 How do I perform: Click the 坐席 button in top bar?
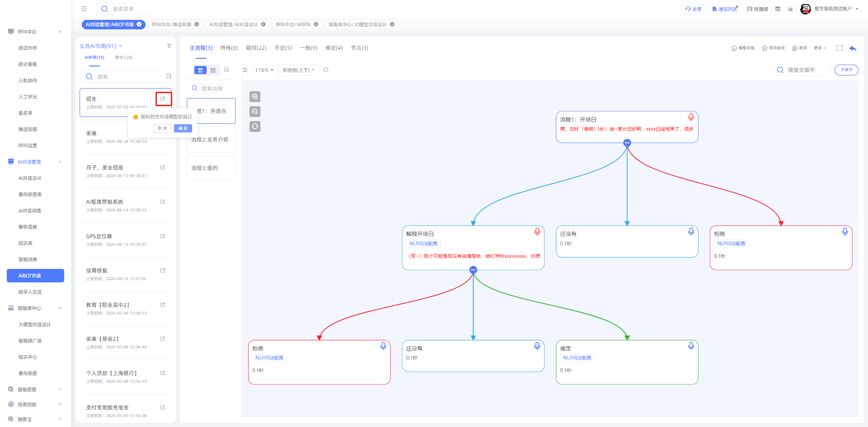[x=693, y=9]
